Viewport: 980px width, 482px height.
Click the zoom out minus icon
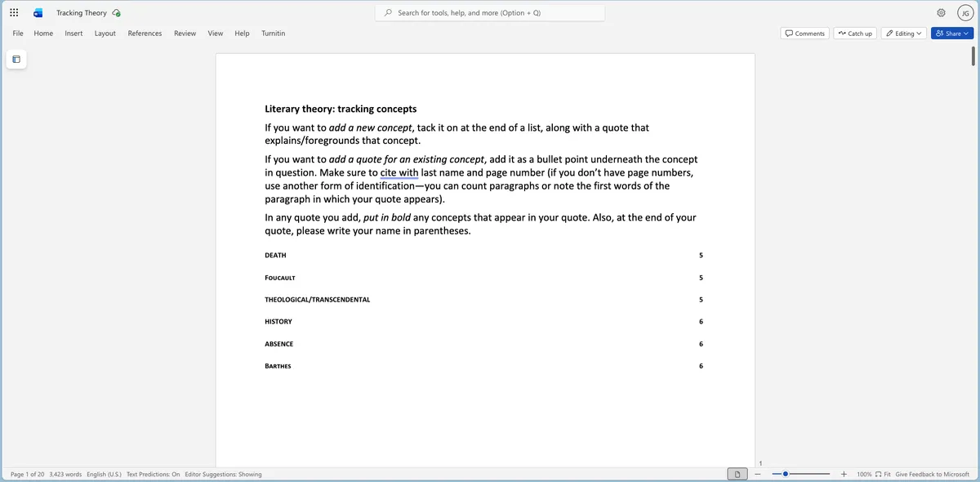click(758, 474)
